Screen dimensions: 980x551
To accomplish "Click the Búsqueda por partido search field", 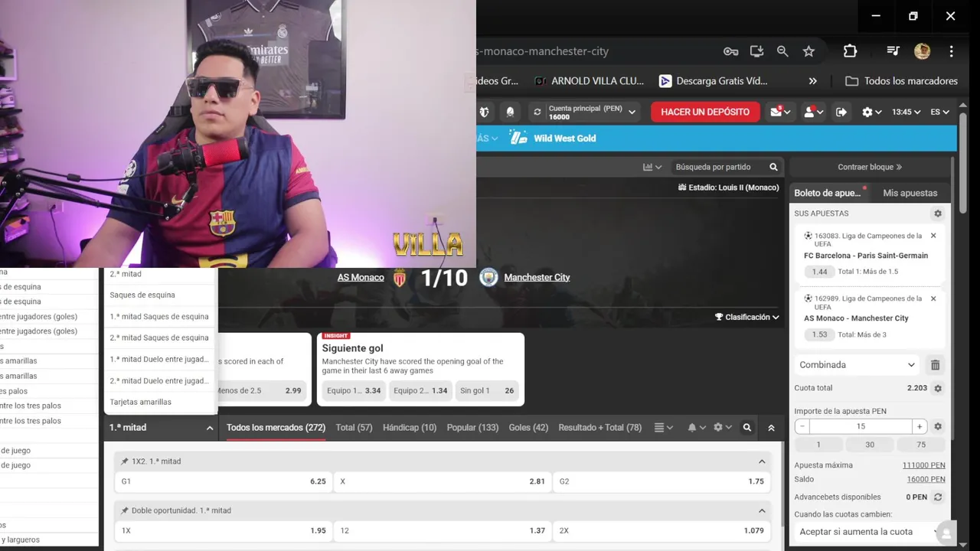I will click(720, 167).
